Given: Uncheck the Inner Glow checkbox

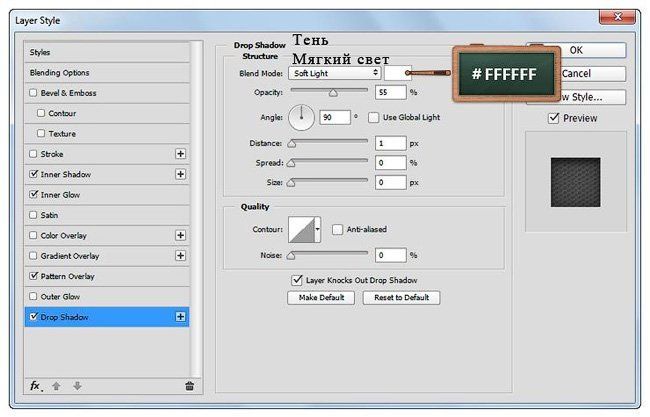Looking at the screenshot, I should pyautogui.click(x=34, y=194).
